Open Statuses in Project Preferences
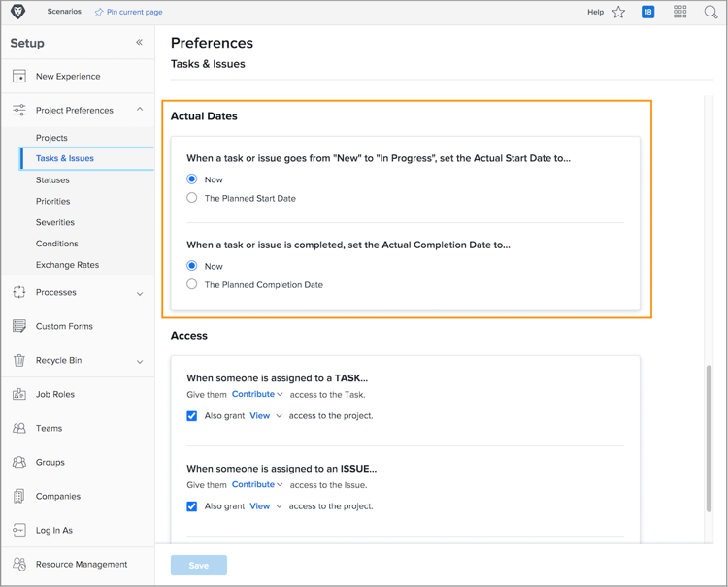Viewport: 728px width, 587px height. [x=52, y=180]
